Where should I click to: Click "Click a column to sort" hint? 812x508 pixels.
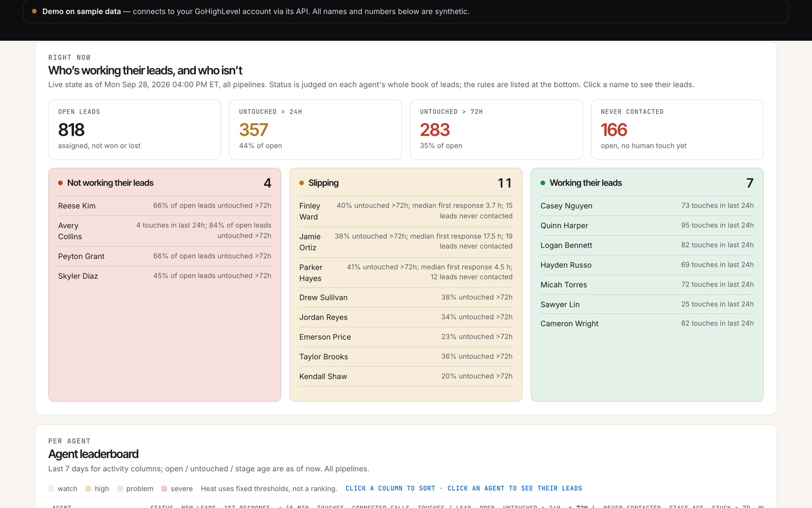[x=390, y=488]
